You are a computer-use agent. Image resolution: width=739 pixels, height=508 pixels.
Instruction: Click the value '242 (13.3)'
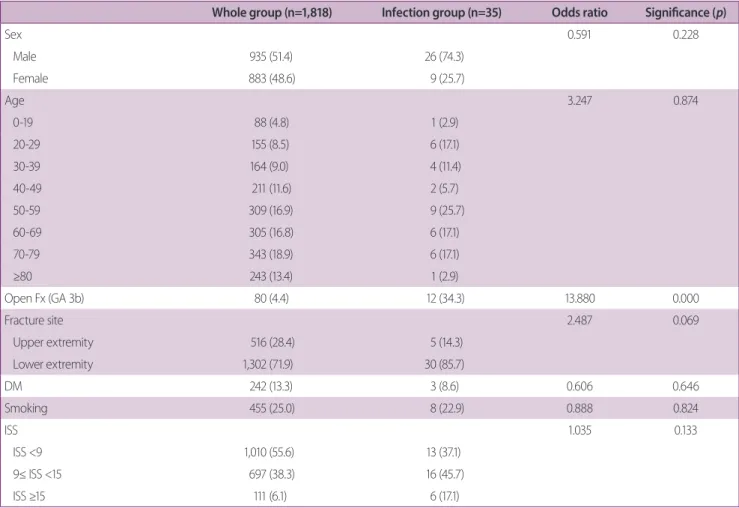271,386
